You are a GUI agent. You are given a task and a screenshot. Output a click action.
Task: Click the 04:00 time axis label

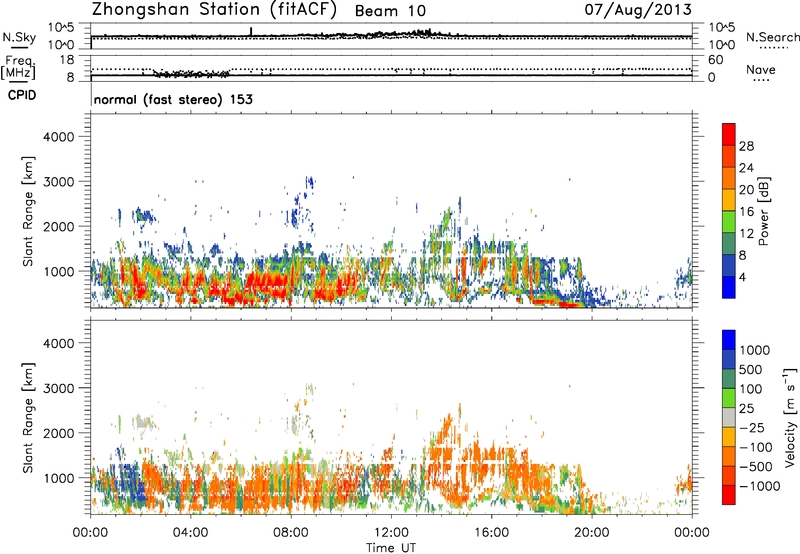[190, 533]
